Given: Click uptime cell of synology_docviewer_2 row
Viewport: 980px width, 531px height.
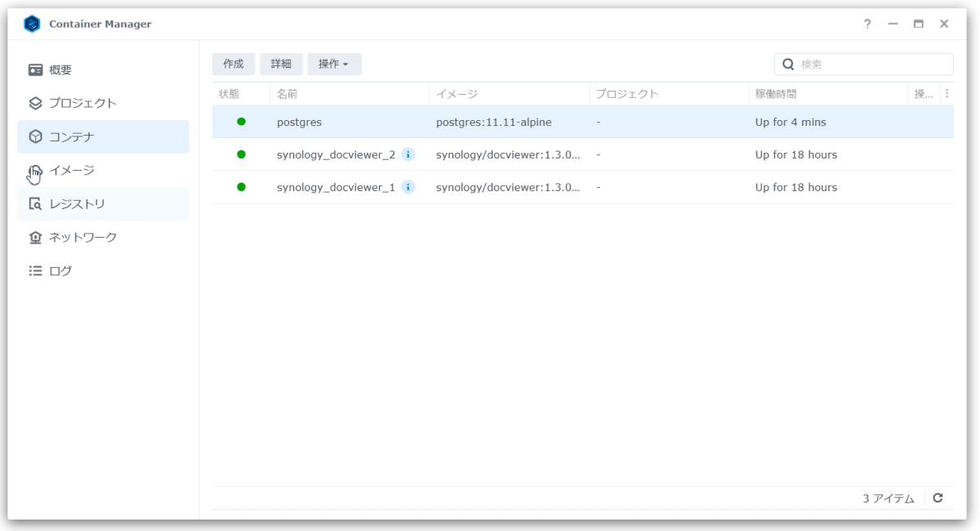Looking at the screenshot, I should pyautogui.click(x=796, y=154).
